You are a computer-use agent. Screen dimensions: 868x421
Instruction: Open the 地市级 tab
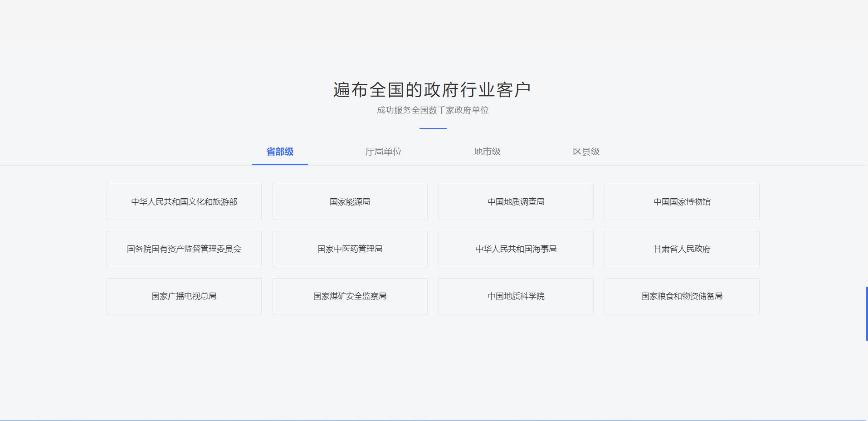[x=487, y=152]
